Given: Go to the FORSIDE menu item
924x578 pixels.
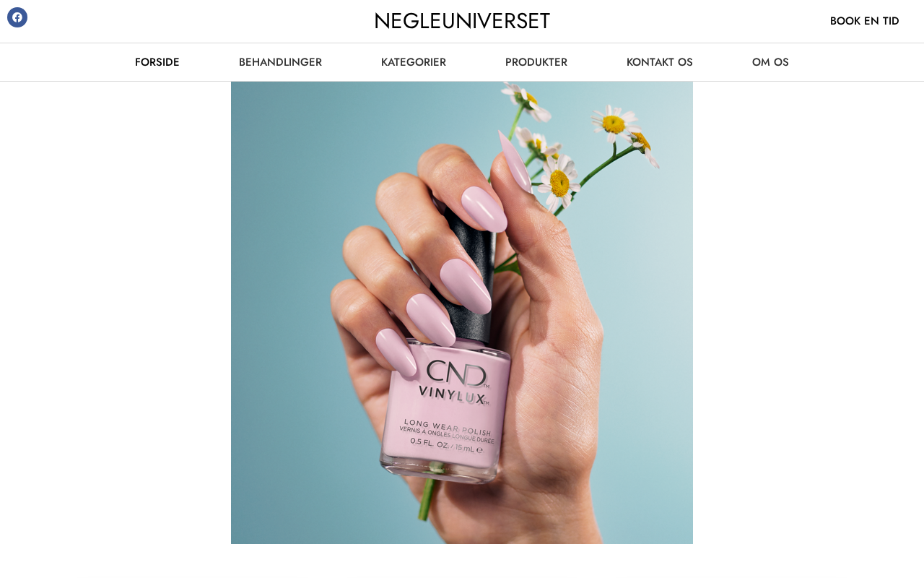Looking at the screenshot, I should [x=157, y=62].
